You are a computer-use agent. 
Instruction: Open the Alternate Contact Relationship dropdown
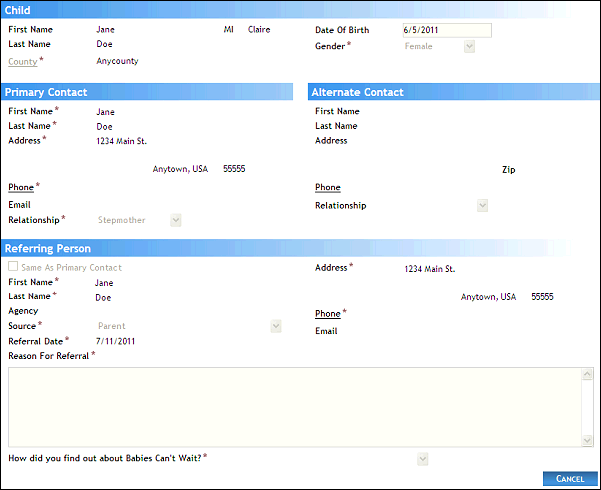482,206
